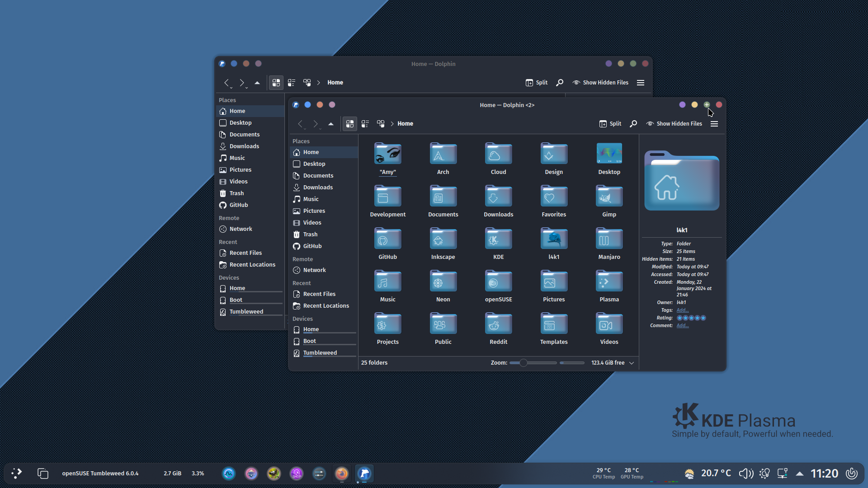Go forward in front Dolphin window
The width and height of the screenshot is (868, 488).
(x=316, y=124)
